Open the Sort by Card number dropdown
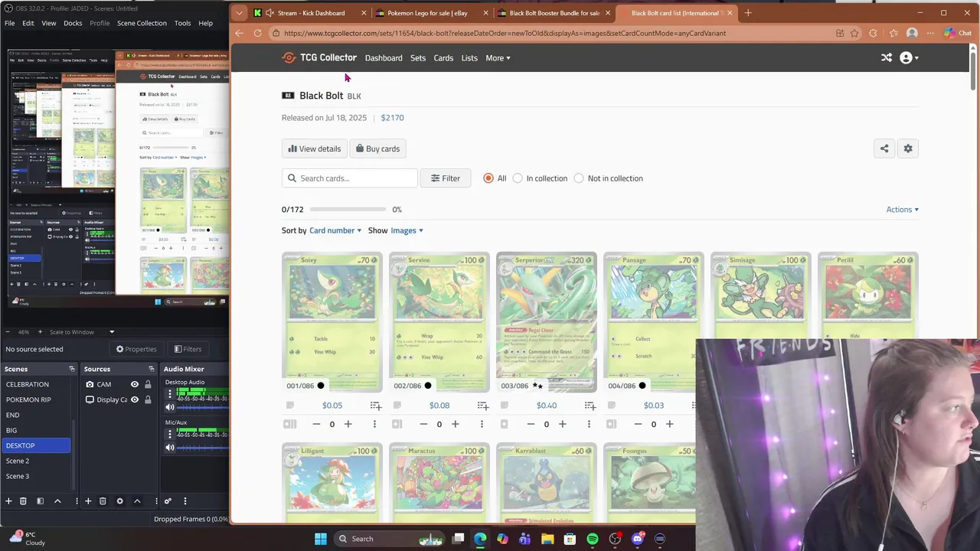Image resolution: width=980 pixels, height=551 pixels. (335, 230)
